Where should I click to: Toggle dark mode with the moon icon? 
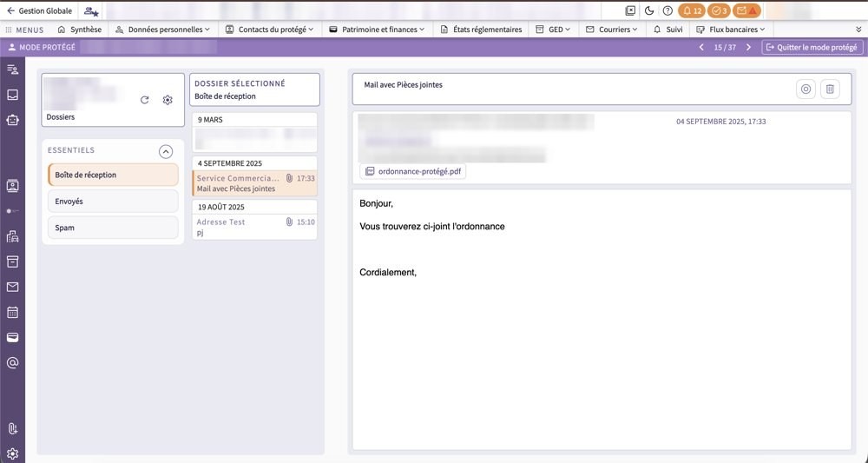(x=649, y=10)
